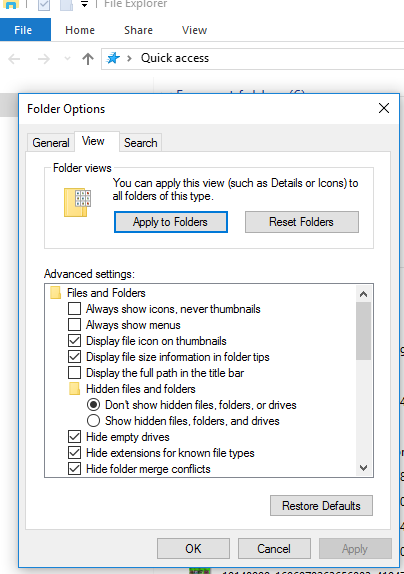Click the forward arrow navigation icon

point(44,59)
